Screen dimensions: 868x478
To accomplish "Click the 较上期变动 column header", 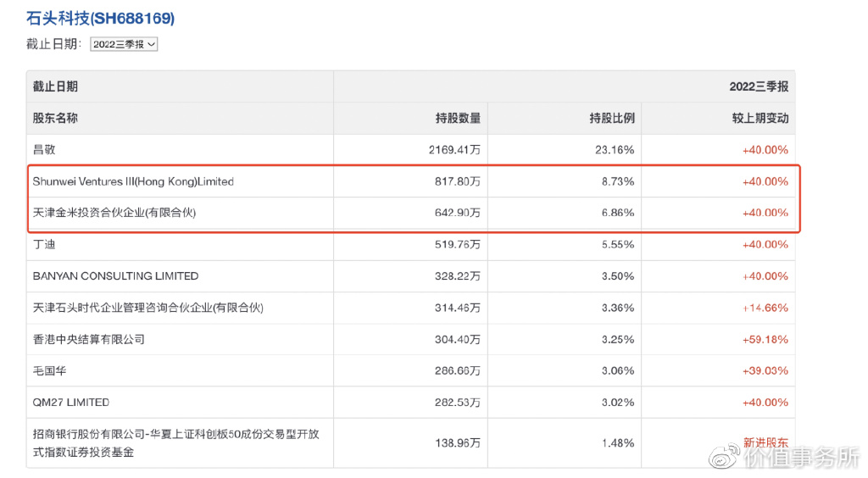I will (x=760, y=119).
